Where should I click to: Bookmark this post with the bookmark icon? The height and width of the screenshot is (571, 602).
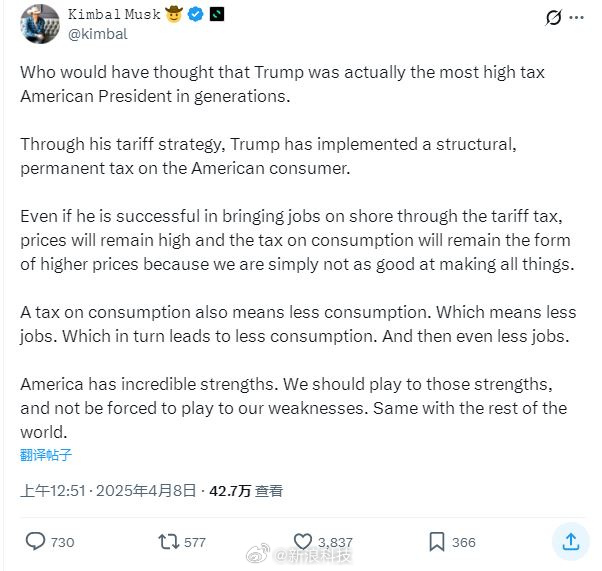click(x=436, y=541)
